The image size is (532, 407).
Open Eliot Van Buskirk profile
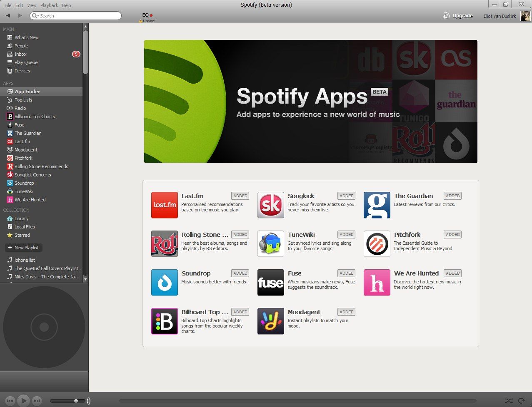506,16
